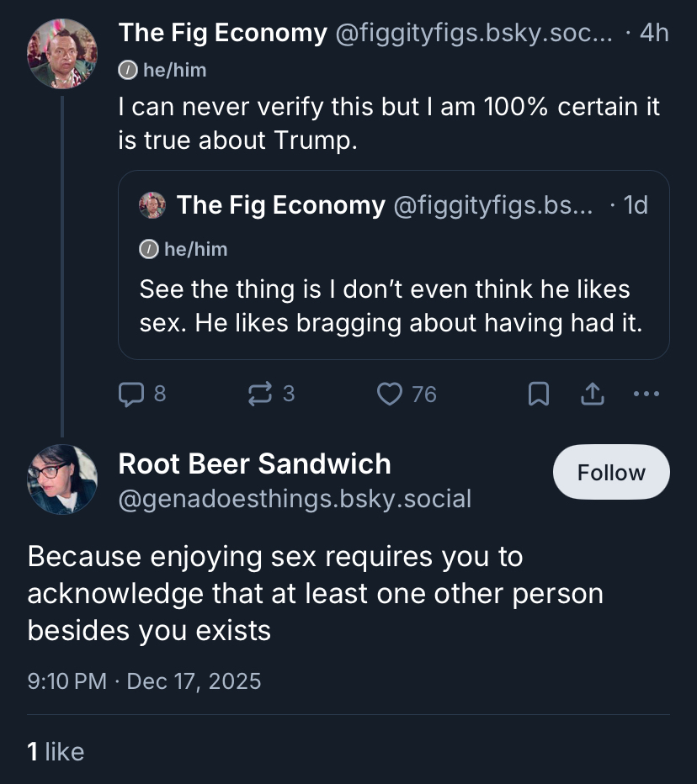Share The Fig Economy post

click(593, 394)
